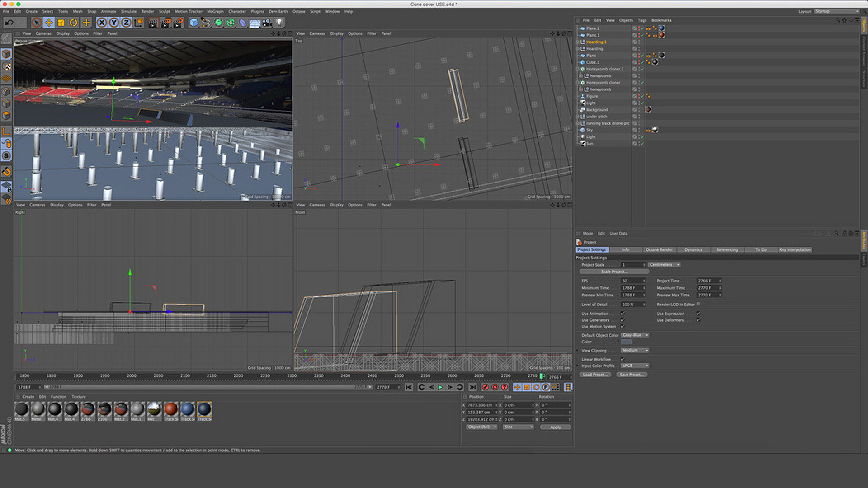Switch to the Octane Render tab
The height and width of the screenshot is (488, 868).
coord(659,249)
